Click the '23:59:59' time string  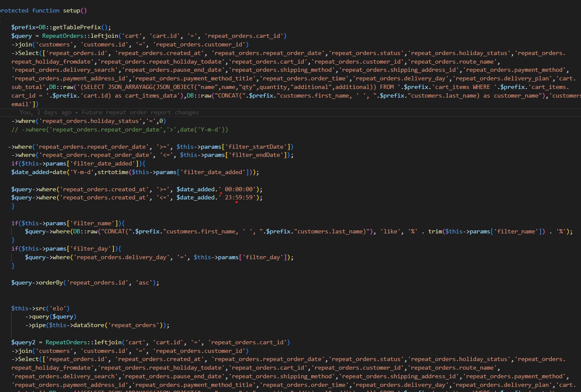pyautogui.click(x=239, y=198)
